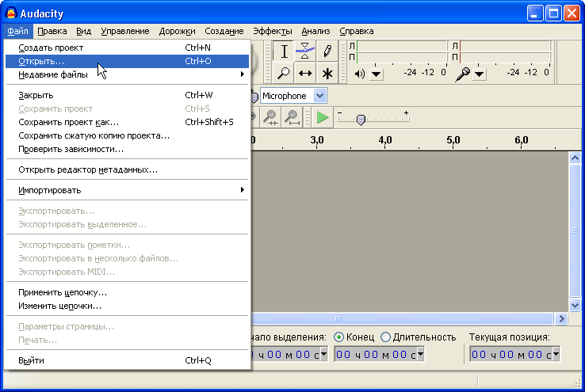Maximize the Audacity window
585x392 pixels.
tap(553, 13)
